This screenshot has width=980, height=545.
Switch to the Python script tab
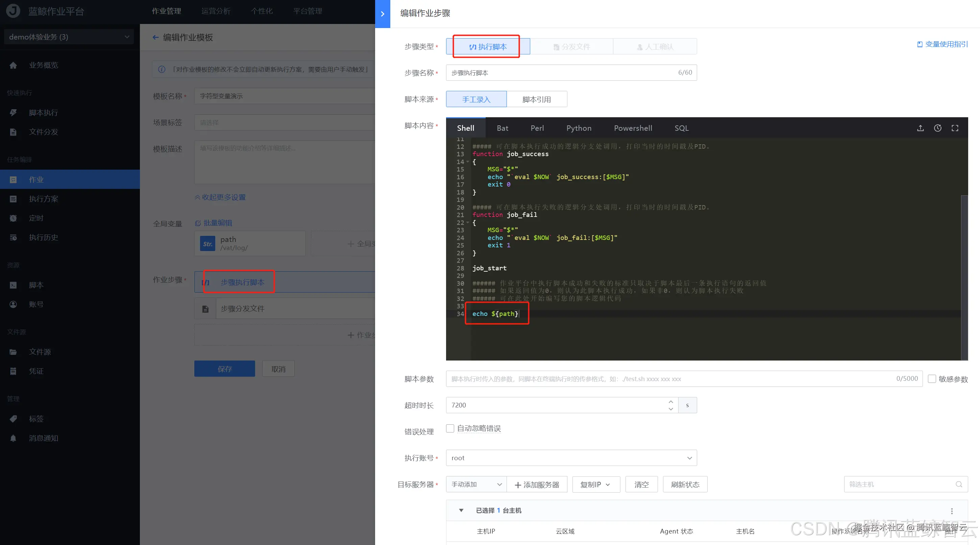(579, 128)
